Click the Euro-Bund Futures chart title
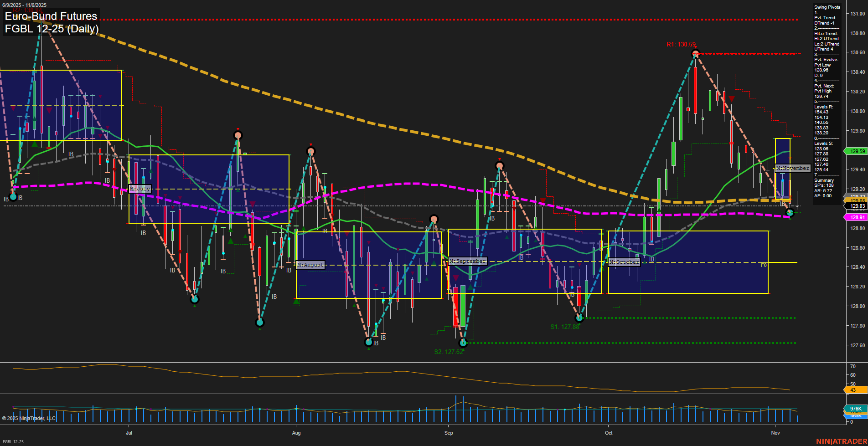This screenshot has width=868, height=446. pyautogui.click(x=50, y=16)
